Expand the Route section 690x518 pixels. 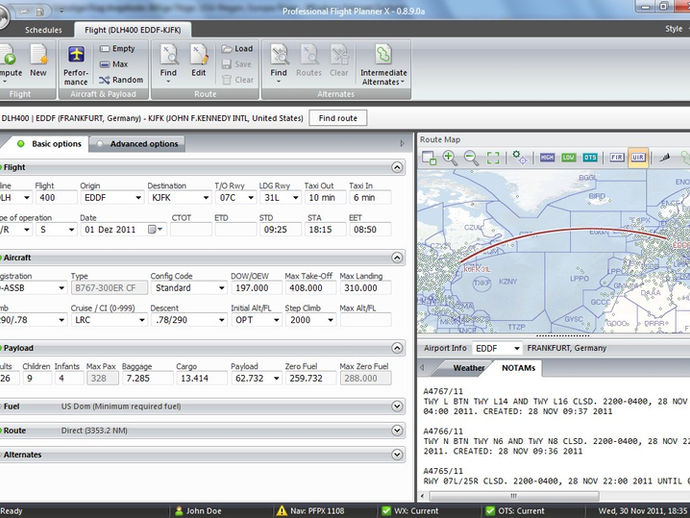tap(397, 430)
